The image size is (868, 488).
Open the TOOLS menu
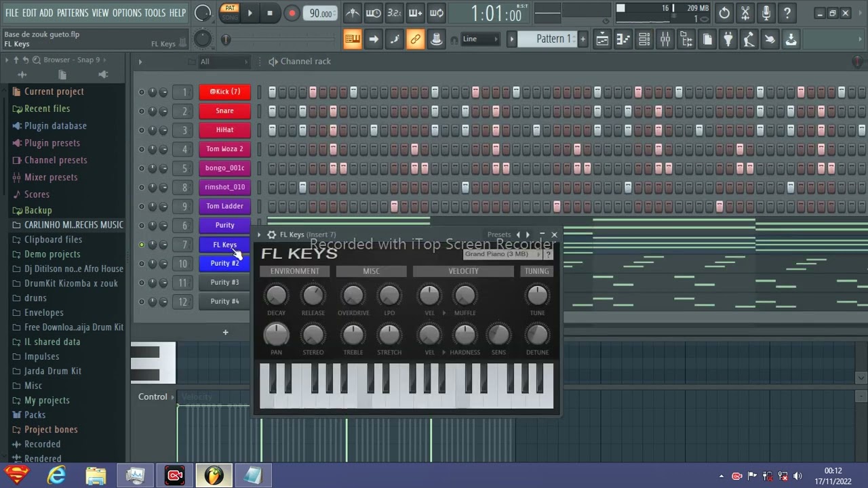tap(155, 13)
